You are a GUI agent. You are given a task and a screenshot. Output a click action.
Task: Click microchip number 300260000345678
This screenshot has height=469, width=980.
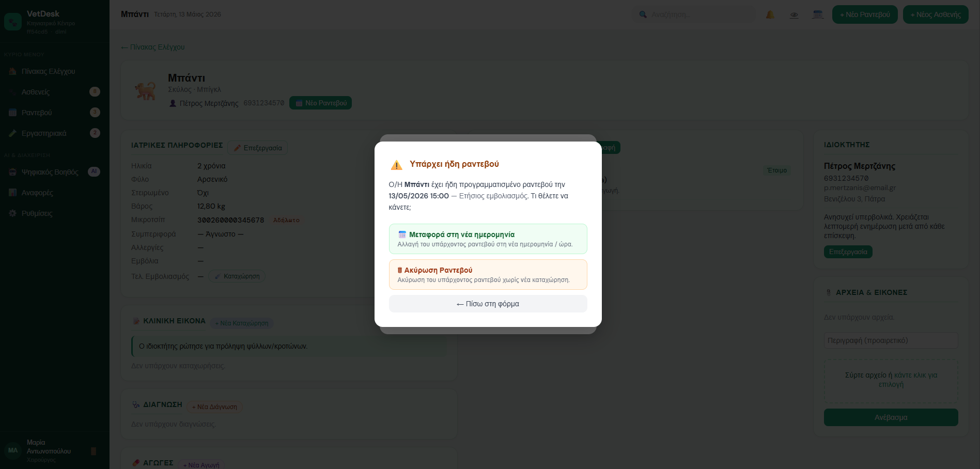(x=230, y=220)
